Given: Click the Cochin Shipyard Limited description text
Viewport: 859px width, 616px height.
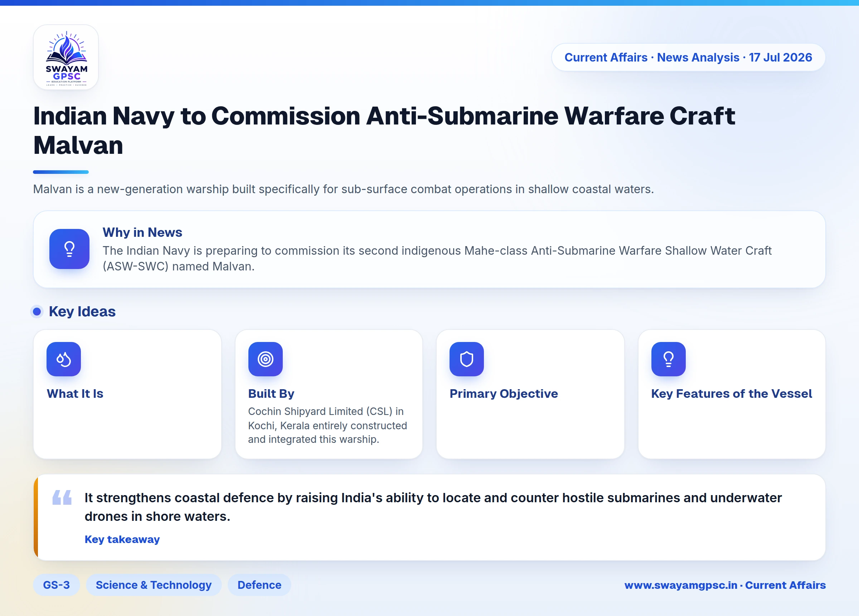Looking at the screenshot, I should coord(327,425).
